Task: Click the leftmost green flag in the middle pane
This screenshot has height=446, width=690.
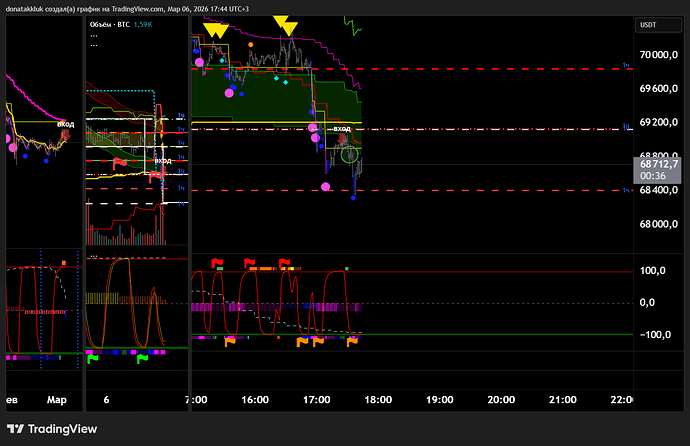Action: point(93,358)
